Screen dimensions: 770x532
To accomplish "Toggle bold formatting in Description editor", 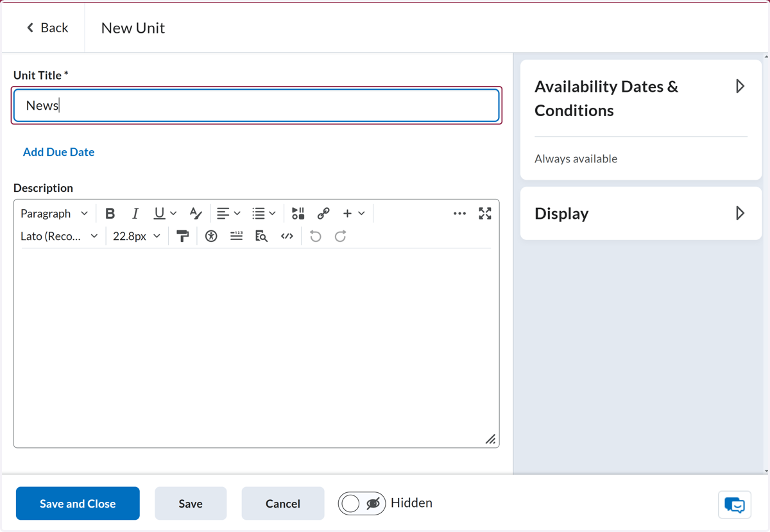I will click(110, 213).
